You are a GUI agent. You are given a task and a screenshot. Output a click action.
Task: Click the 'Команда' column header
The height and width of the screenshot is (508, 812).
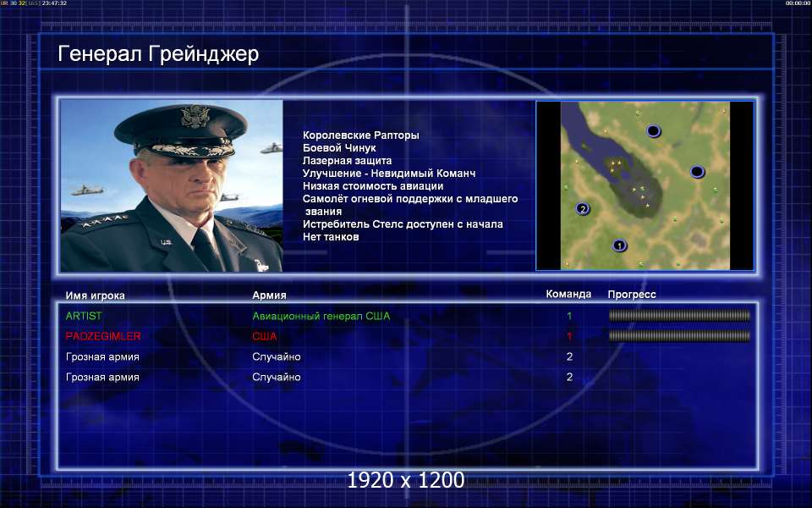[x=568, y=294]
